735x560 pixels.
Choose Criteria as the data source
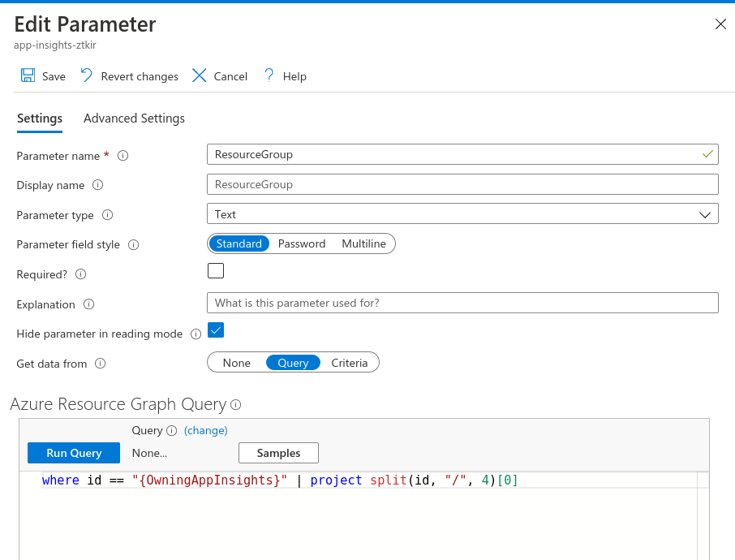pos(349,363)
